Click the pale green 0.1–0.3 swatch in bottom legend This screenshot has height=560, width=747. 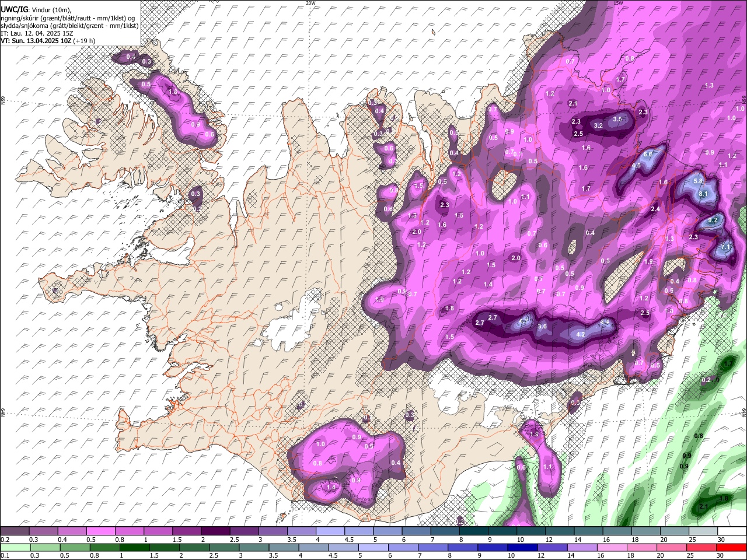tap(16, 547)
